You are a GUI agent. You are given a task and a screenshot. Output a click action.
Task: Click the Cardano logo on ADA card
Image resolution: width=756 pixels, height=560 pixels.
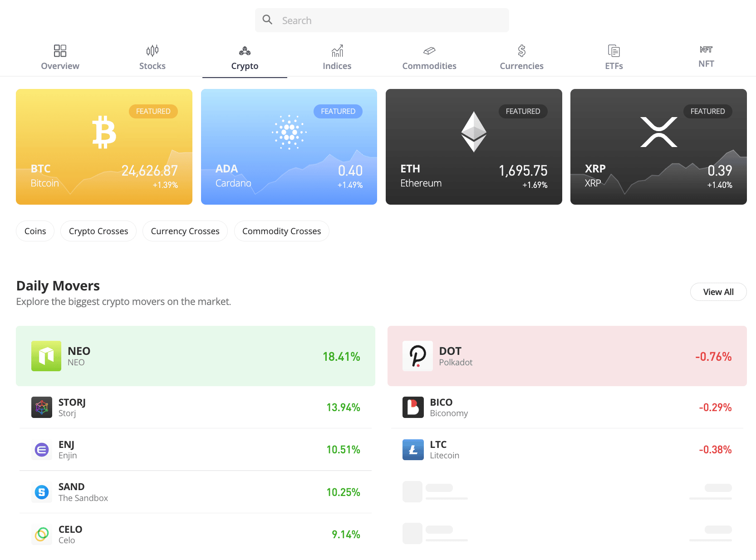pyautogui.click(x=289, y=132)
